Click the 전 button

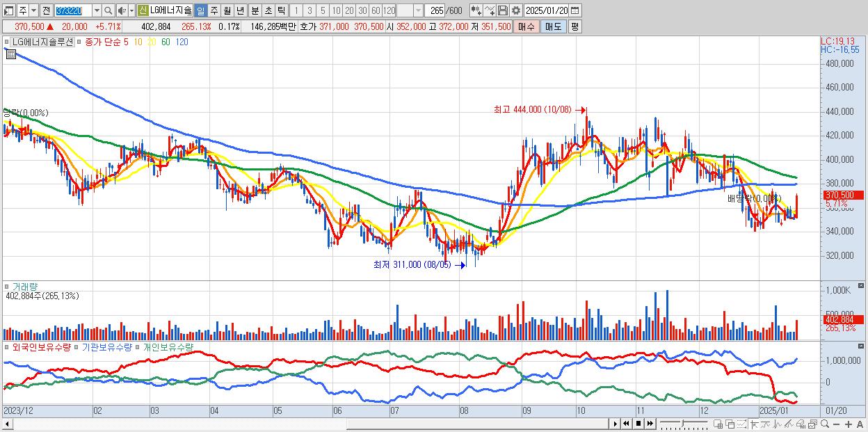coord(46,11)
